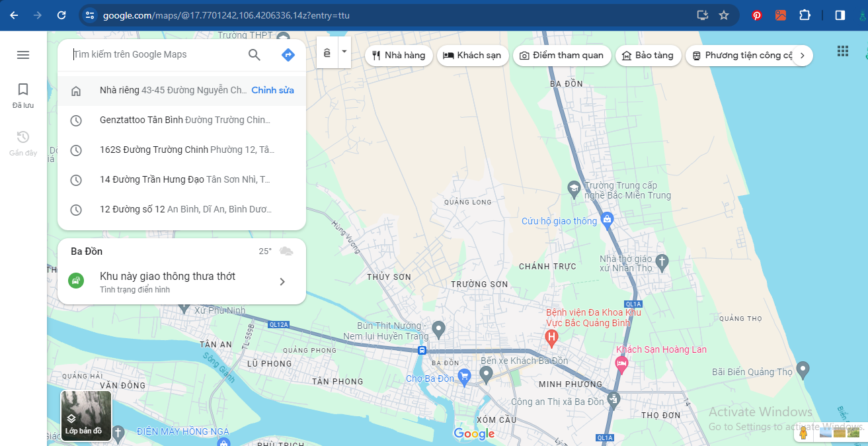The image size is (868, 446).
Task: Reload the page
Action: point(61,15)
